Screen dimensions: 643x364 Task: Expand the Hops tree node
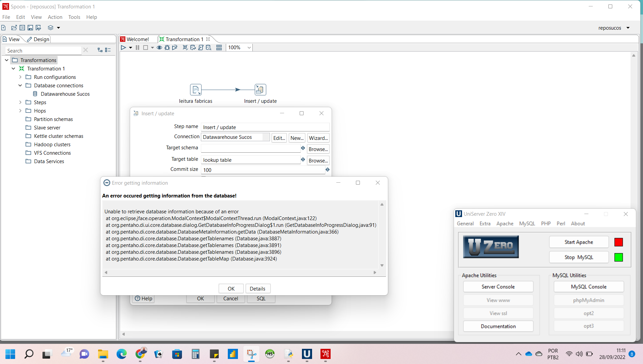(x=20, y=111)
